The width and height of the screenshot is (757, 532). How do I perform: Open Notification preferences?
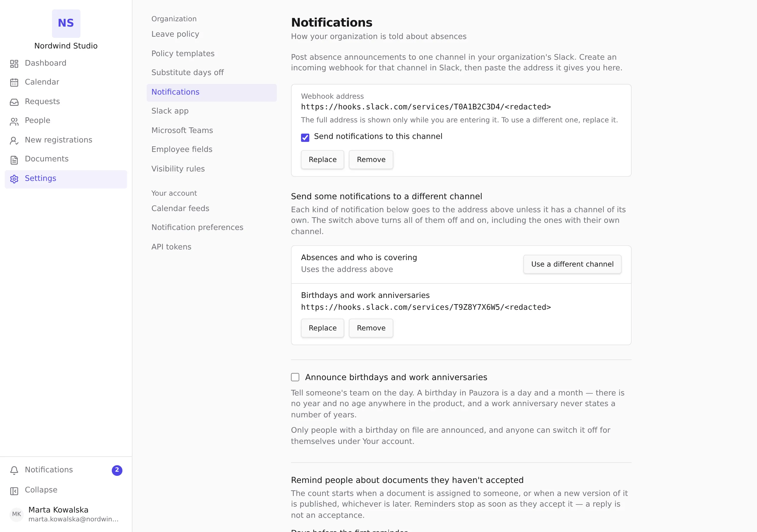coord(211,228)
